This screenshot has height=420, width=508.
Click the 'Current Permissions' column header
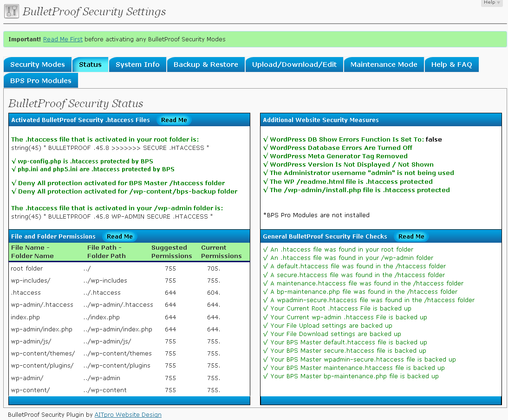[x=221, y=252]
